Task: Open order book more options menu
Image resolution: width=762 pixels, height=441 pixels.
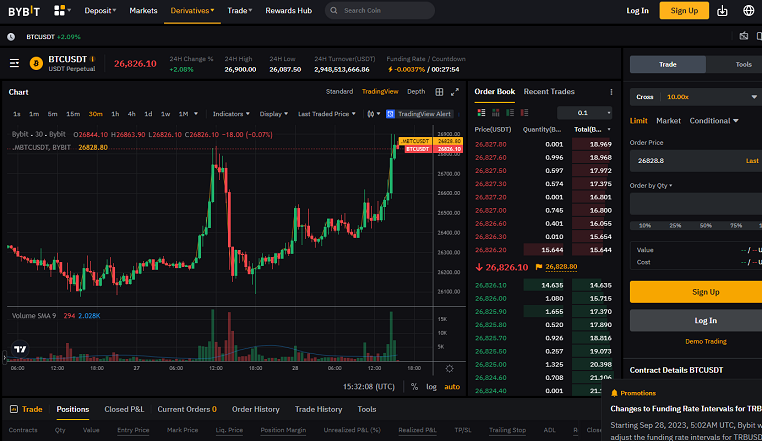Action: pos(611,92)
